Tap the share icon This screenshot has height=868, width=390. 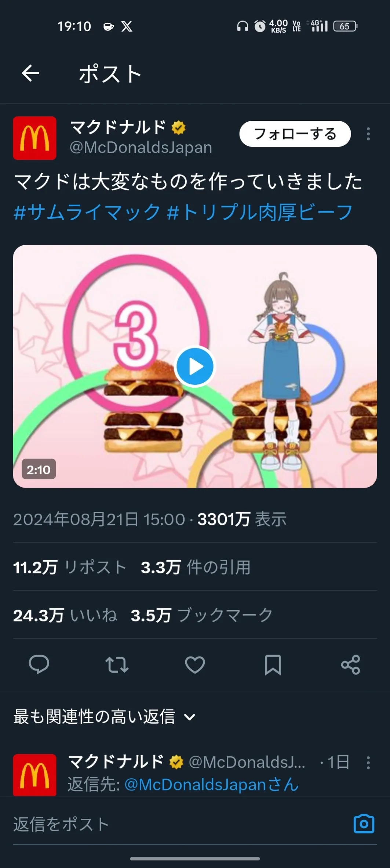coord(351,665)
